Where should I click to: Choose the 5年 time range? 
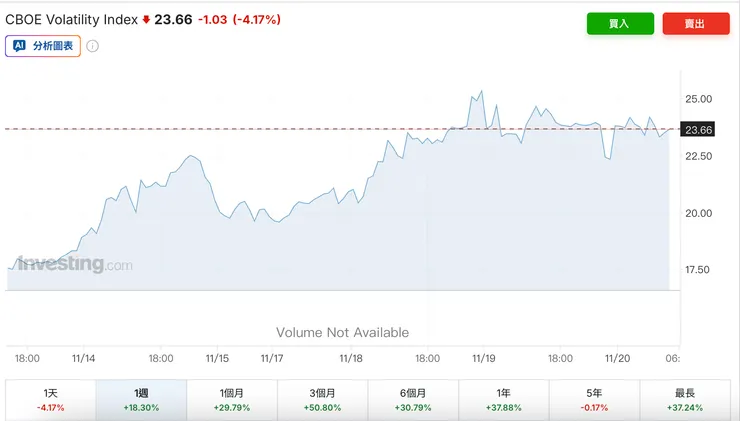coord(594,399)
